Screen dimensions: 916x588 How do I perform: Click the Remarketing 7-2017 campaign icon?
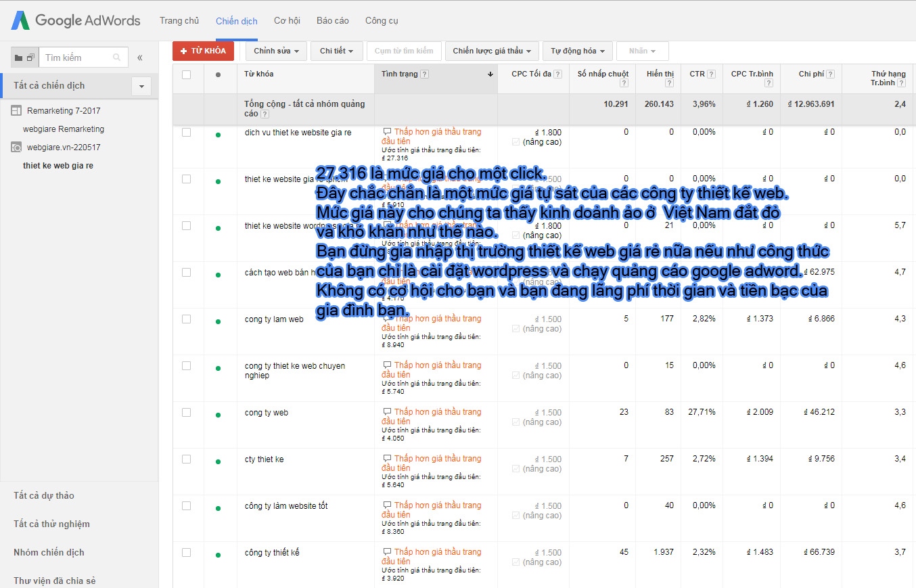tap(16, 110)
